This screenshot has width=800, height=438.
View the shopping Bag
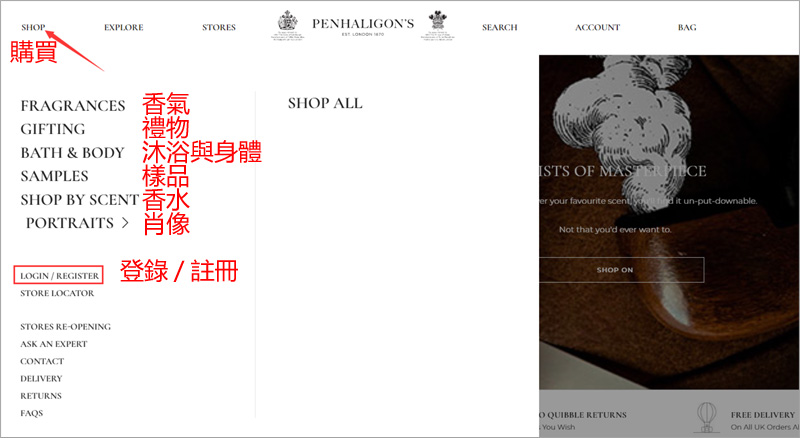687,27
